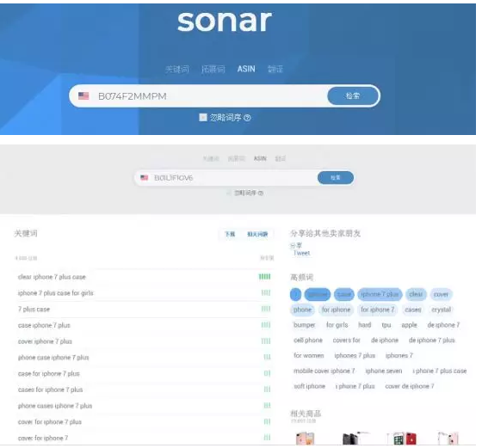Switch to the ASIN tab in blue header

246,69
